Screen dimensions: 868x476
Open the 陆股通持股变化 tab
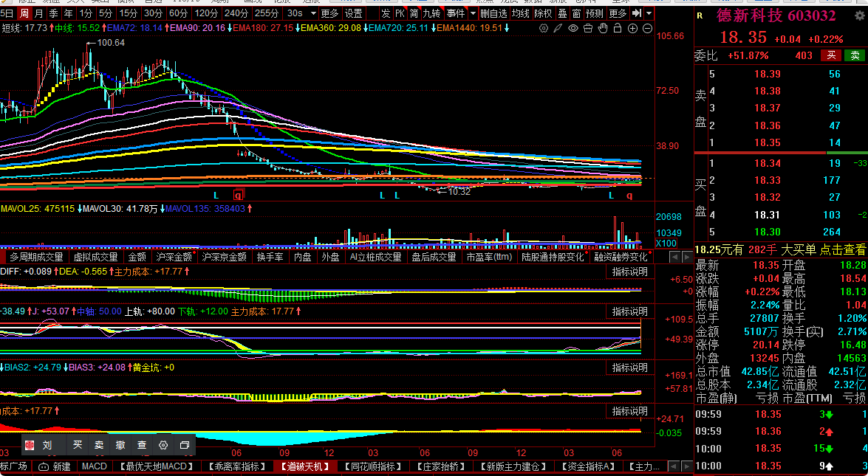pos(553,257)
